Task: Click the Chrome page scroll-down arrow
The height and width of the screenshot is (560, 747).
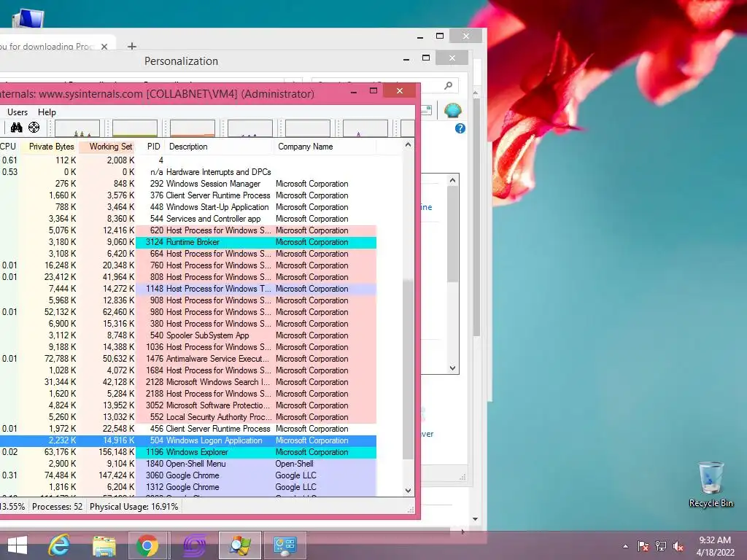Action: click(x=476, y=519)
